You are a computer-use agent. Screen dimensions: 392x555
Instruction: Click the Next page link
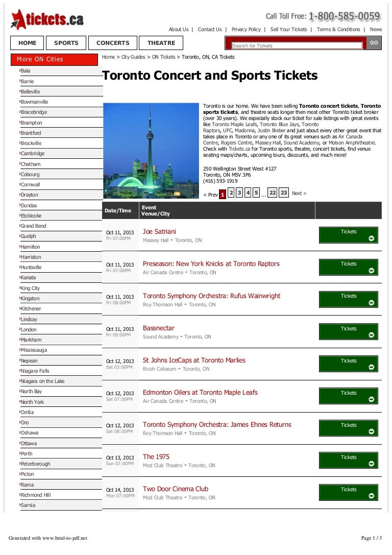(299, 194)
